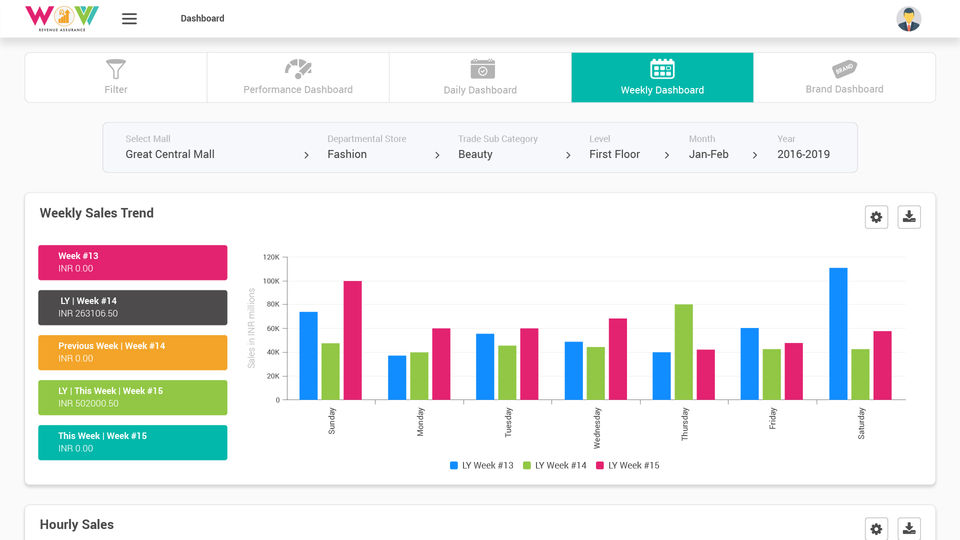Click the Sunday axis label
Image resolution: width=960 pixels, height=540 pixels.
click(x=332, y=421)
